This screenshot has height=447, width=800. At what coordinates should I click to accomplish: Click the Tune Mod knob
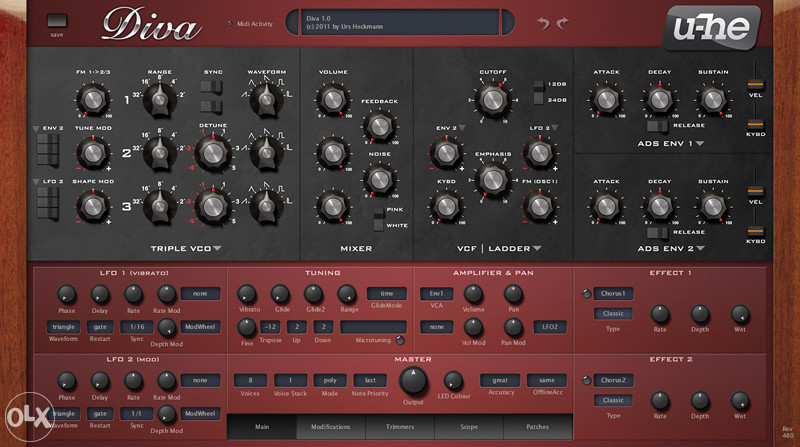[x=93, y=153]
